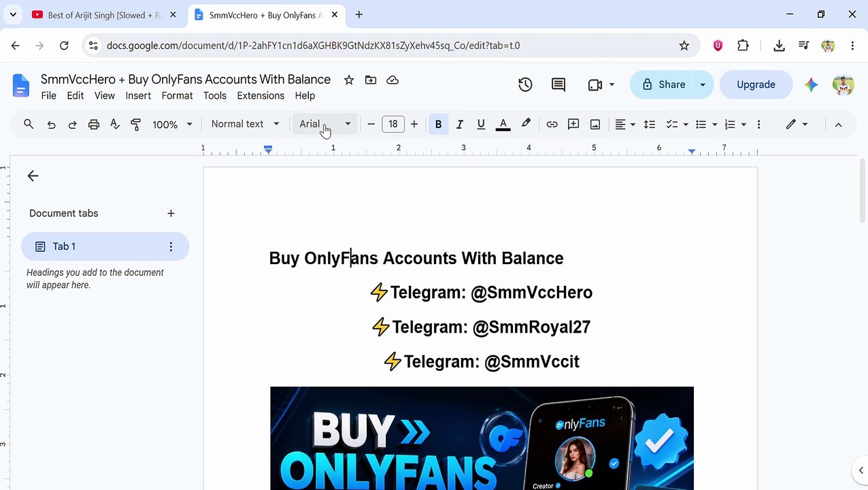
Task: Toggle Italic formatting
Action: [460, 124]
